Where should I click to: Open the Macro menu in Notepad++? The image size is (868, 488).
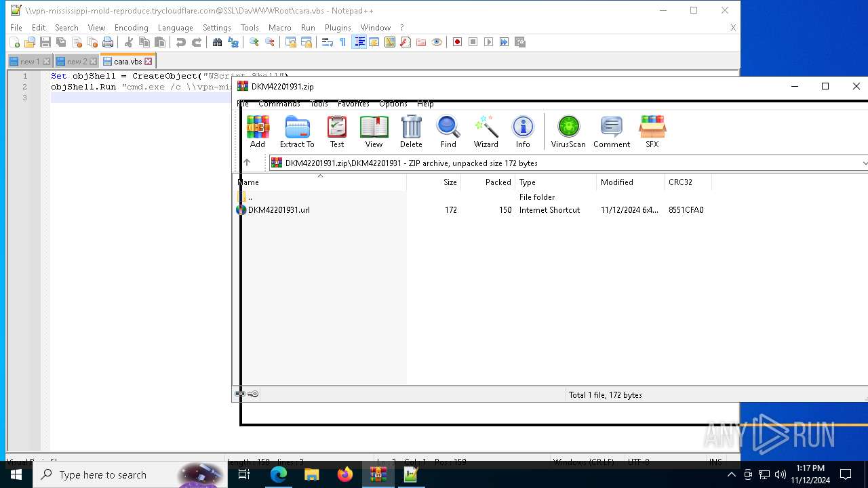(x=280, y=28)
